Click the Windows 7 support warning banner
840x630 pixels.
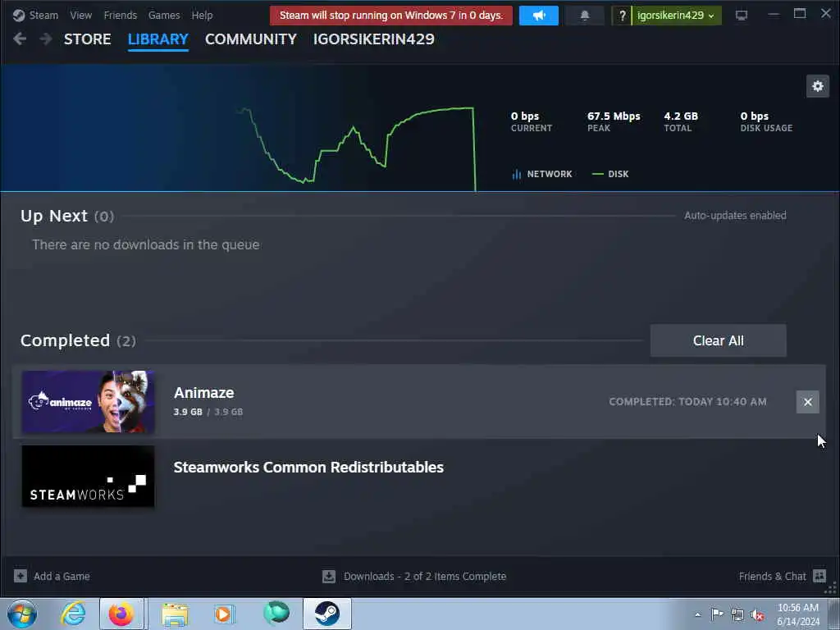391,15
